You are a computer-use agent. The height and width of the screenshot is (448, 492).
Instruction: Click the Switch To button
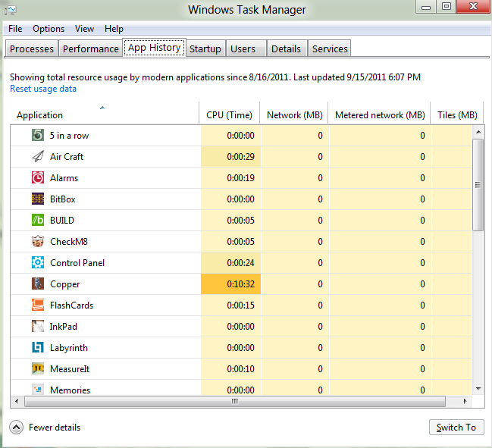(x=456, y=428)
